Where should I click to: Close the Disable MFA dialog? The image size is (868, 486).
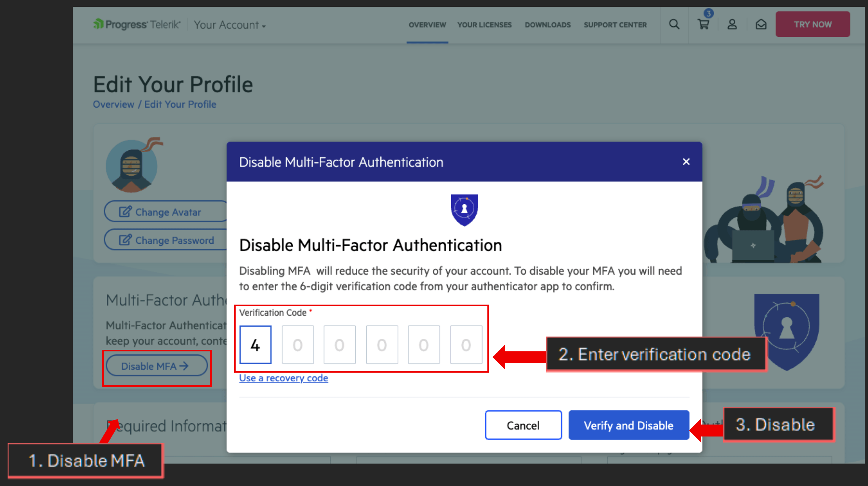tap(686, 162)
